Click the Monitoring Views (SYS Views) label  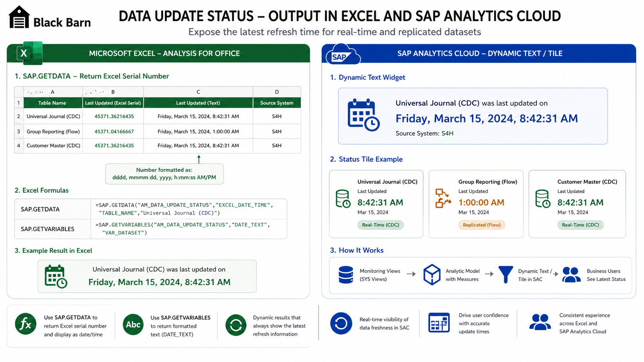pos(380,275)
